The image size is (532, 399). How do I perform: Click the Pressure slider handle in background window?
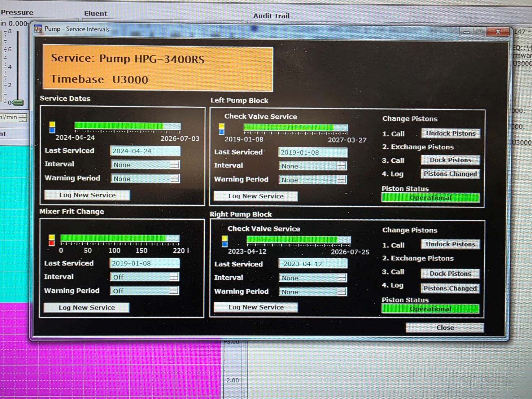click(x=17, y=103)
